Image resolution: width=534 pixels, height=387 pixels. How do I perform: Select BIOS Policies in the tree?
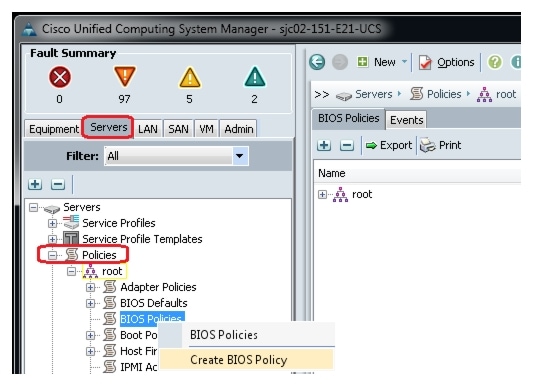tap(152, 319)
